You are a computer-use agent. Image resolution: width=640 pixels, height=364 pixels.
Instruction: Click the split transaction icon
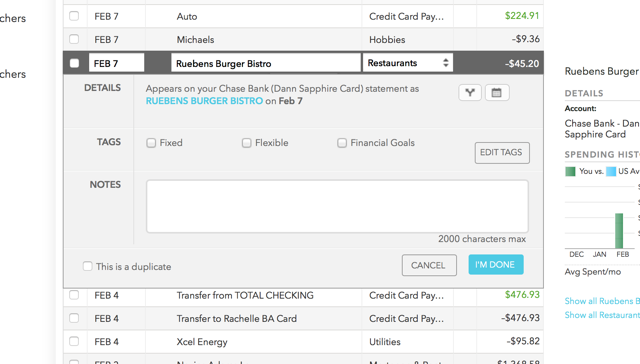[x=470, y=93]
